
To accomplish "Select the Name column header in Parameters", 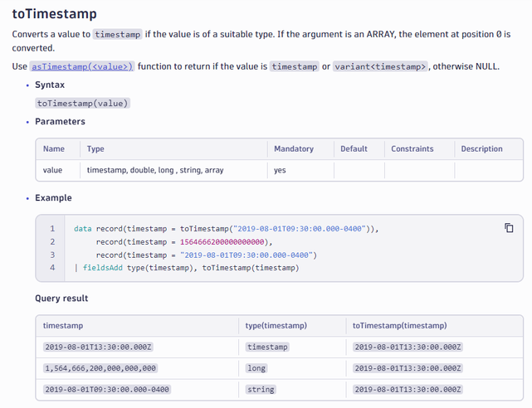I will (54, 149).
